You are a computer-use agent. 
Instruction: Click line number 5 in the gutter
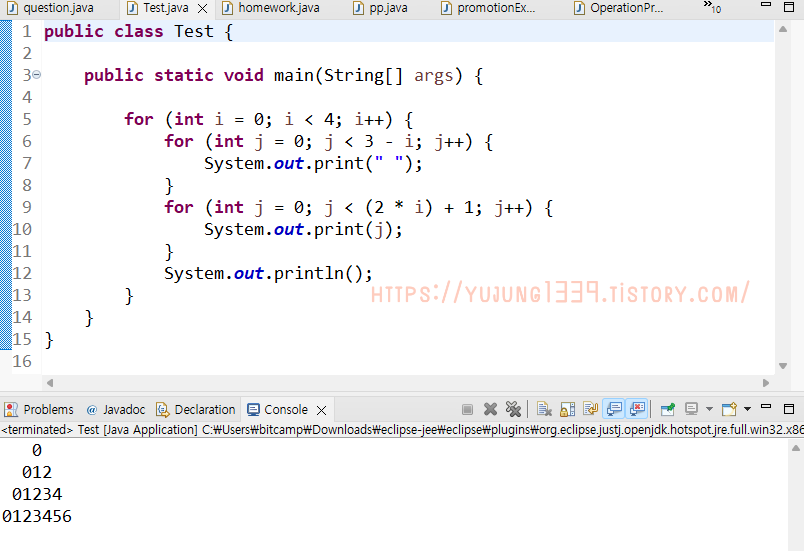pyautogui.click(x=27, y=119)
